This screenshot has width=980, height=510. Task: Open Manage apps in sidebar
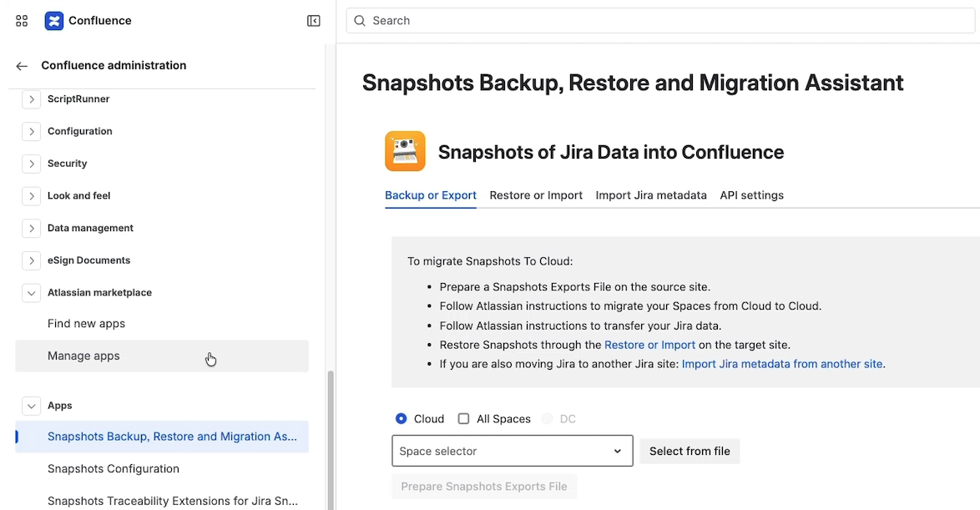pyautogui.click(x=162, y=356)
